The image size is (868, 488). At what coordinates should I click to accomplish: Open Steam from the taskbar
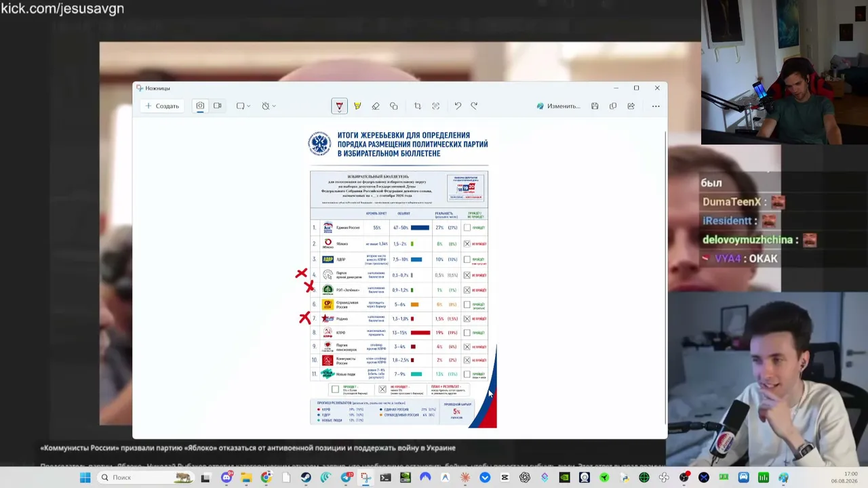(306, 478)
